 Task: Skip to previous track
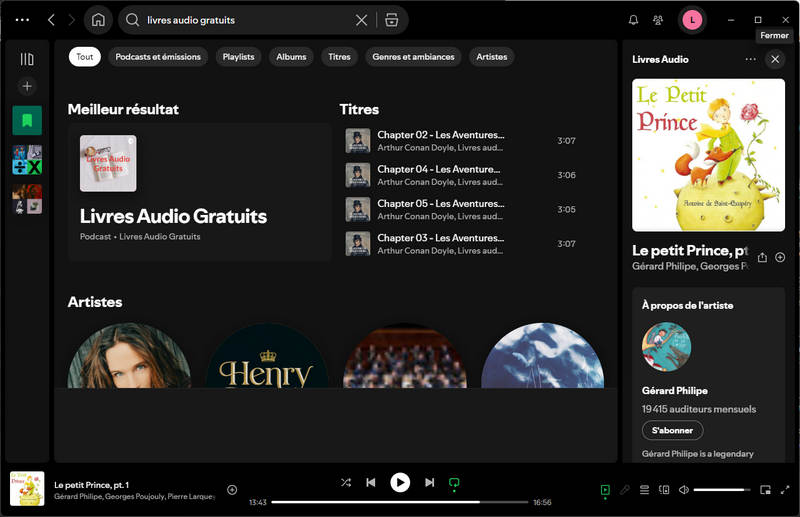click(x=371, y=482)
